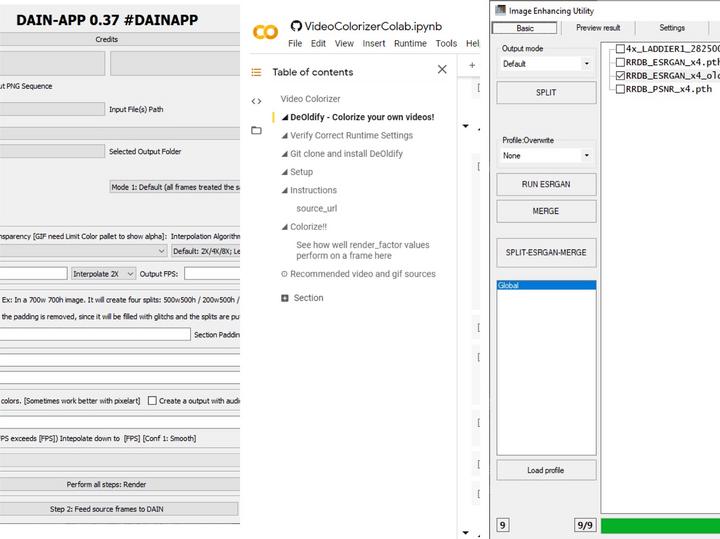Check the 4x_LADDIER1_282500 model checkbox
Image resolution: width=720 pixels, height=539 pixels.
(620, 49)
